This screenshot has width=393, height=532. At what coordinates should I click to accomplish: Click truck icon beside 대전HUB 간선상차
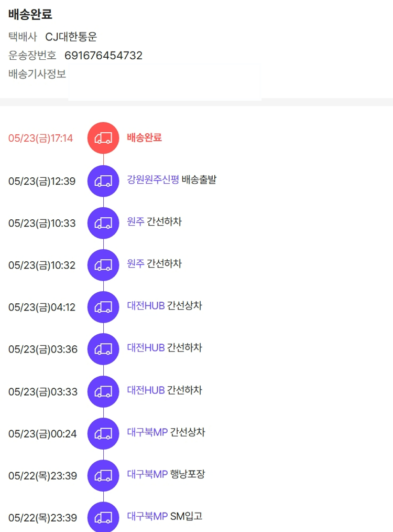tap(103, 307)
